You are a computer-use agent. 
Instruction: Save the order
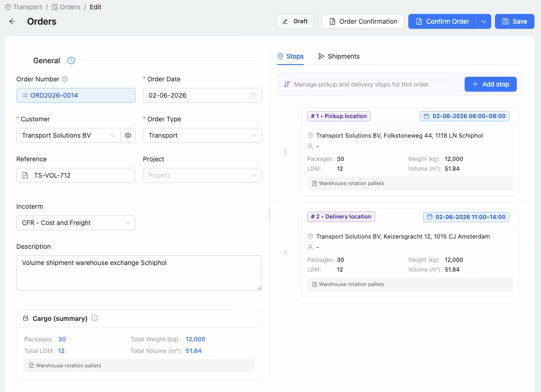click(x=514, y=21)
